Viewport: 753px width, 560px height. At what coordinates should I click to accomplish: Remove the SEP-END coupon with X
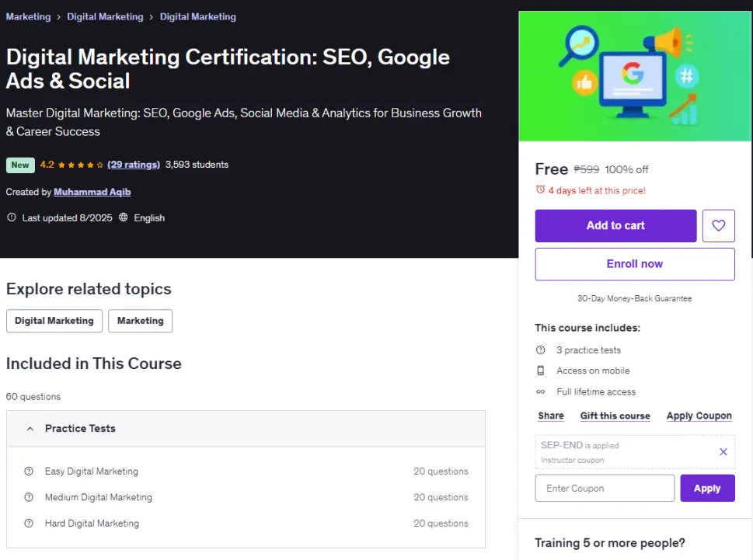[x=723, y=451]
